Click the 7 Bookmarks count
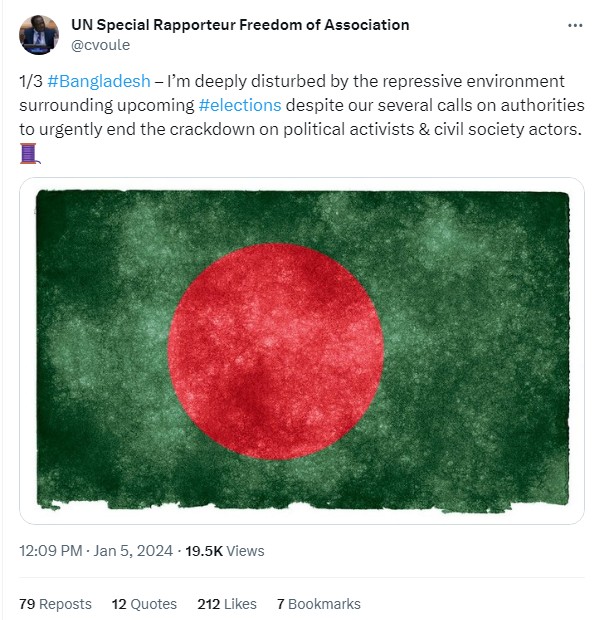This screenshot has height=620, width=594. point(319,604)
